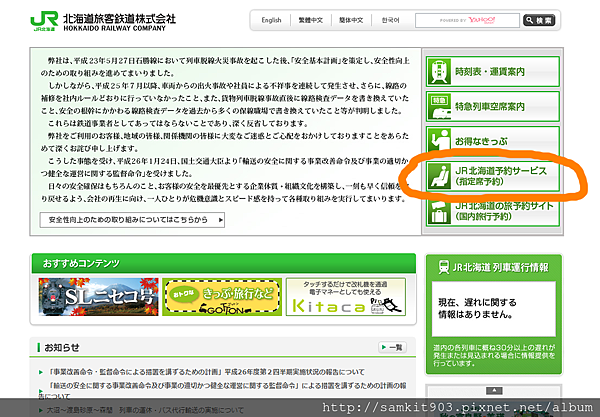
Task: Click the train icon beside 時刻表・運賃案内
Action: [x=439, y=72]
